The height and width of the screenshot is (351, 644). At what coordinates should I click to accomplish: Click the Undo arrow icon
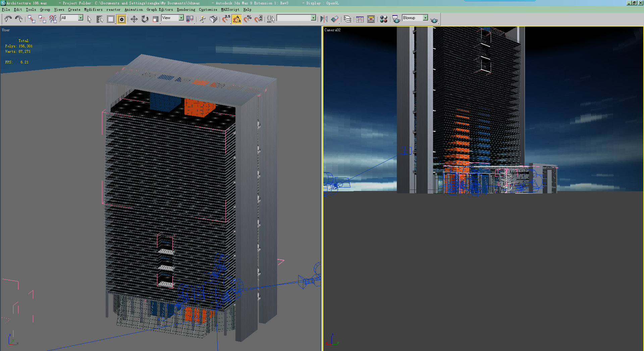8,19
